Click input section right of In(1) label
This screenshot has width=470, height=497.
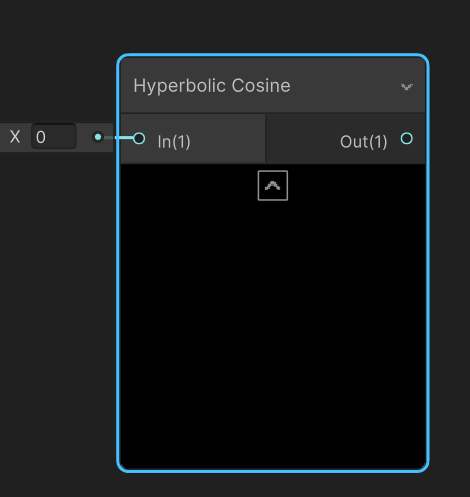[x=228, y=138]
